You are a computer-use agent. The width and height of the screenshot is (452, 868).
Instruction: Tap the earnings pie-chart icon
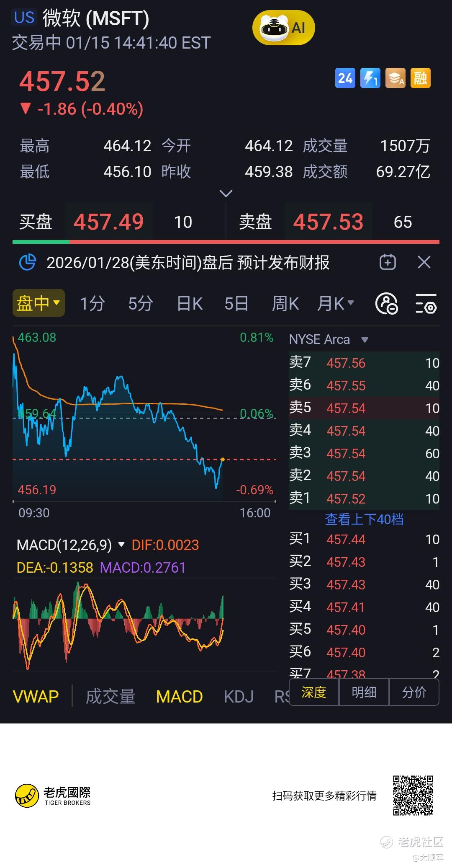tap(28, 263)
